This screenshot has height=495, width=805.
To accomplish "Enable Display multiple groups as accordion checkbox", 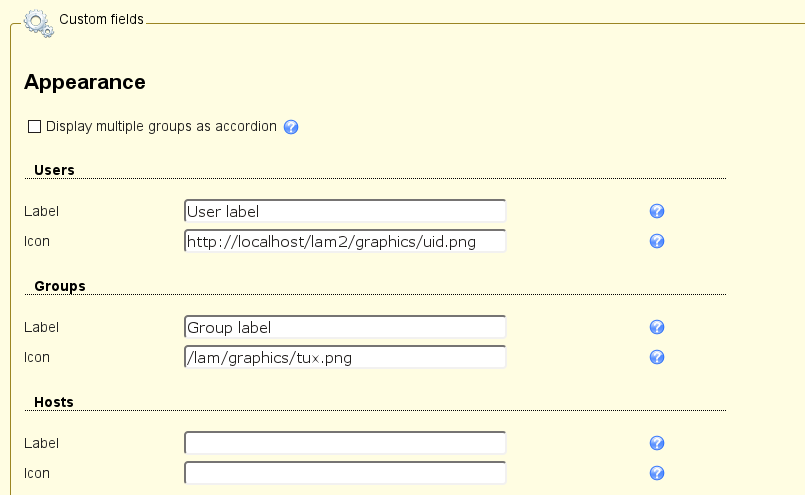I will (x=35, y=127).
